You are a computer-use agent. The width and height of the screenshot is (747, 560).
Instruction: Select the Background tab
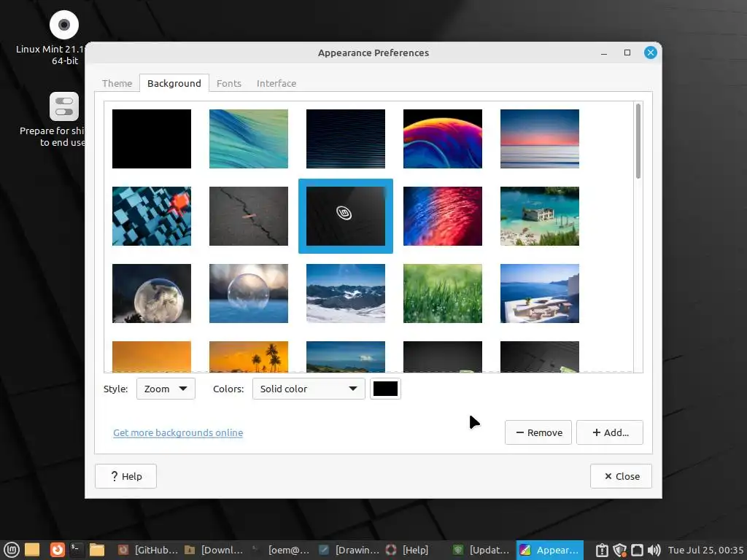tap(174, 83)
